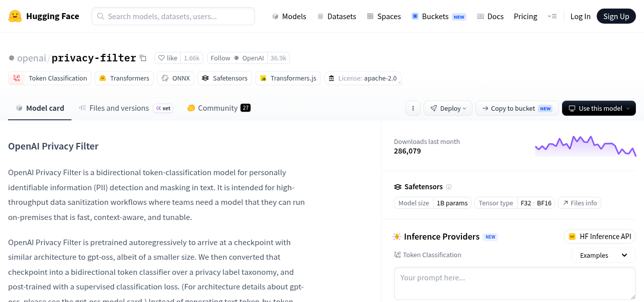Go to Spaces in the top navigation

tap(384, 16)
